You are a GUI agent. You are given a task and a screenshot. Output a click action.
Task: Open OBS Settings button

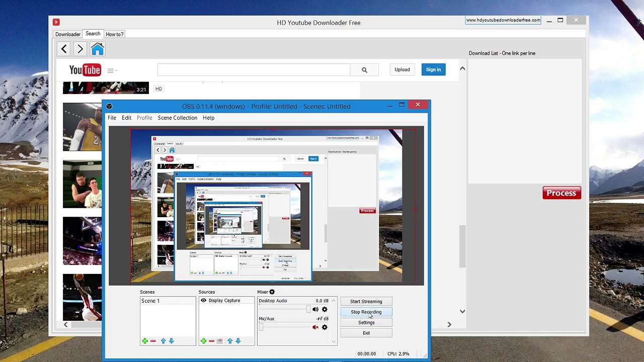point(366,322)
